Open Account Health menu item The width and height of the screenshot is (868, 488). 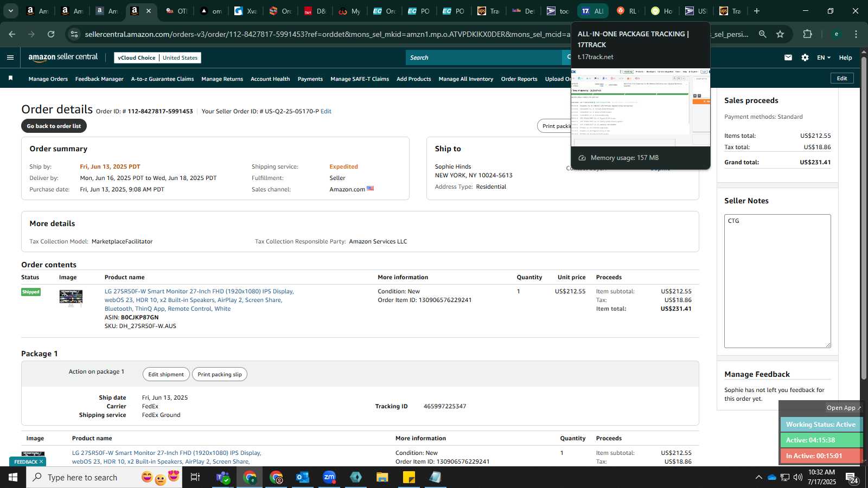click(x=270, y=79)
